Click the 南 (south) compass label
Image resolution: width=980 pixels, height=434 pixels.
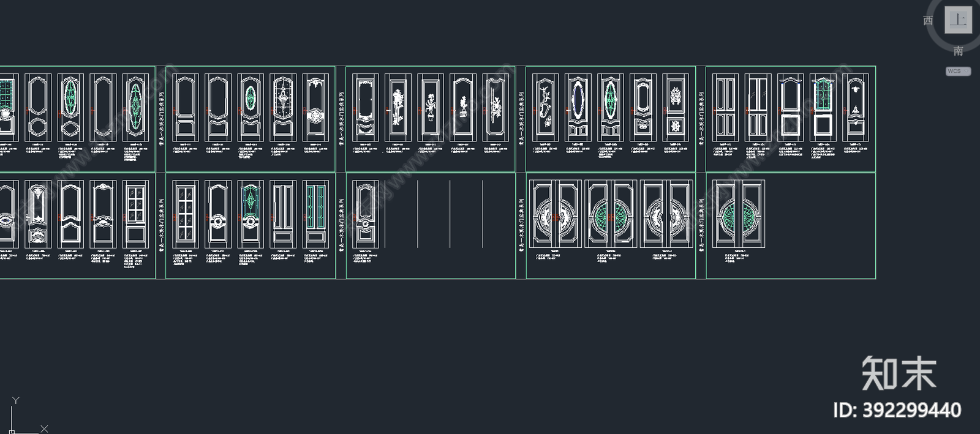click(958, 51)
